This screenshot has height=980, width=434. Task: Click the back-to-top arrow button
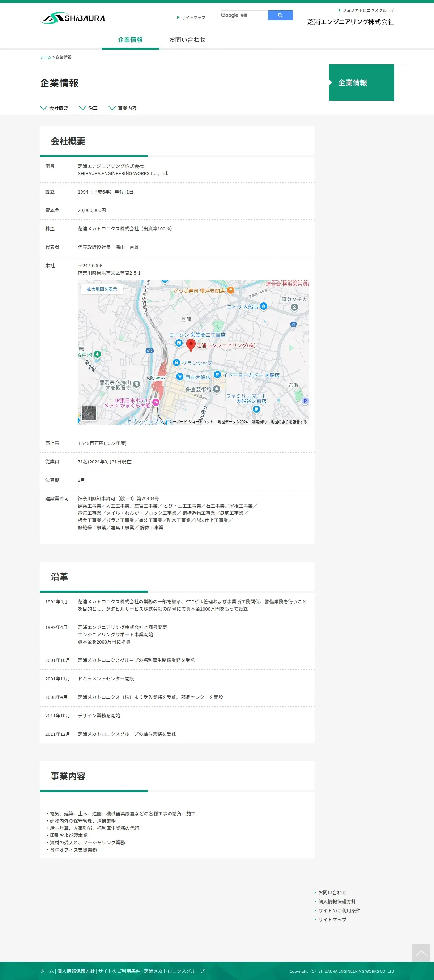click(x=421, y=953)
